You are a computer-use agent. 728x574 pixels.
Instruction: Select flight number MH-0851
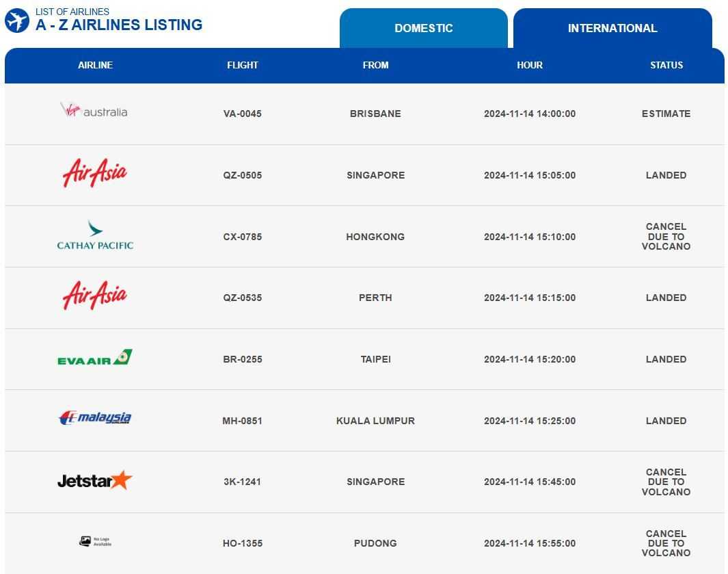(243, 421)
